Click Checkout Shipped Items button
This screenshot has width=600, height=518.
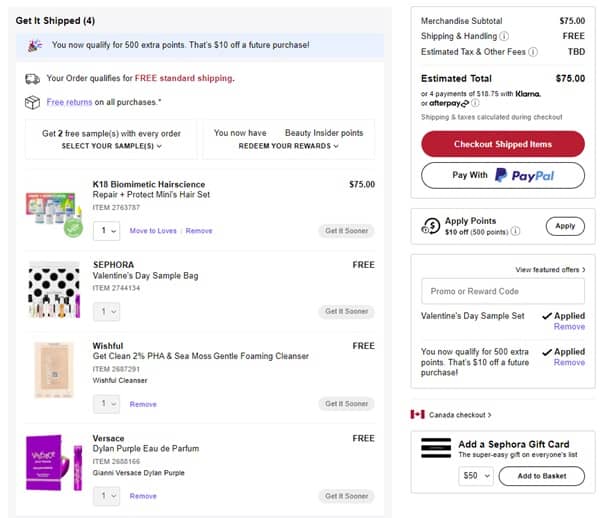tap(502, 144)
